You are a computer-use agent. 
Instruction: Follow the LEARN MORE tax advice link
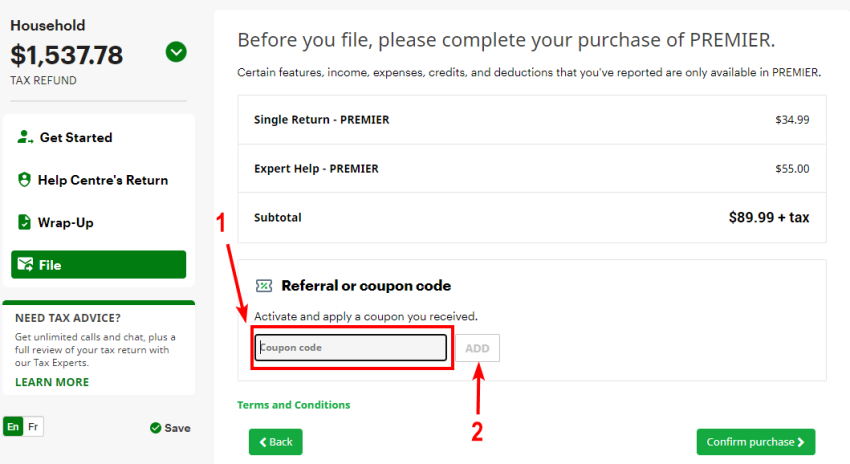[x=52, y=382]
